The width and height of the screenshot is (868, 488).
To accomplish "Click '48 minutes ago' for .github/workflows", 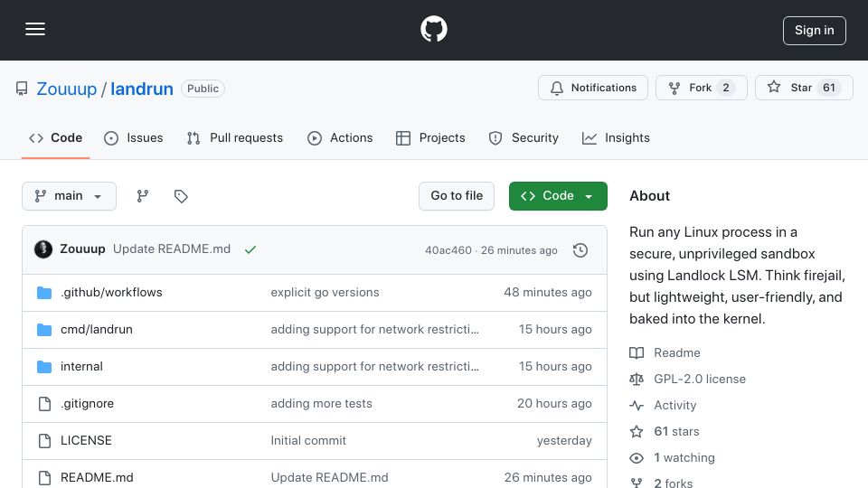I will click(548, 292).
